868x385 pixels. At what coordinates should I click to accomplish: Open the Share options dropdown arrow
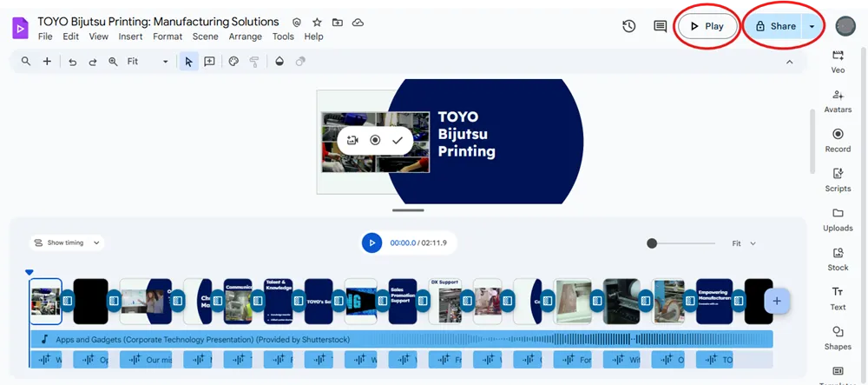coord(812,26)
